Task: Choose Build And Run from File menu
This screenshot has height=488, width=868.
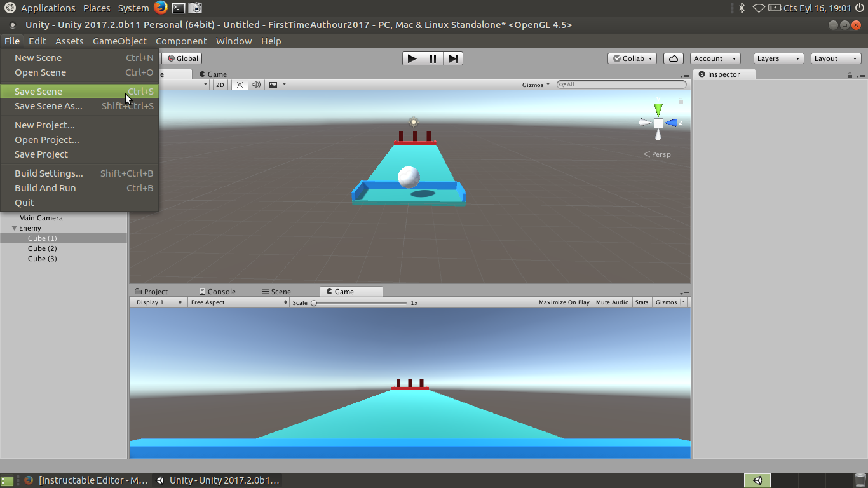Action: [x=79, y=188]
